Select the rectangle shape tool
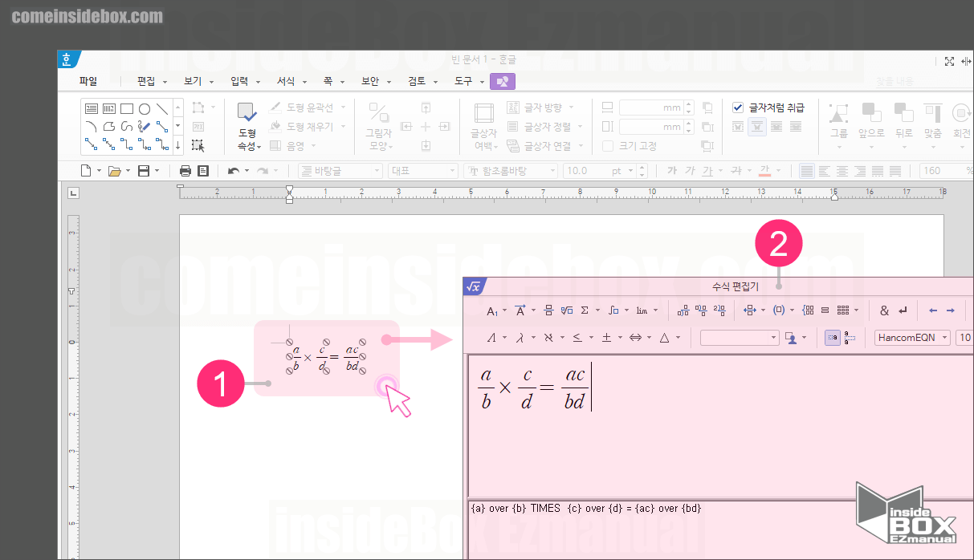974x560 pixels. click(127, 108)
